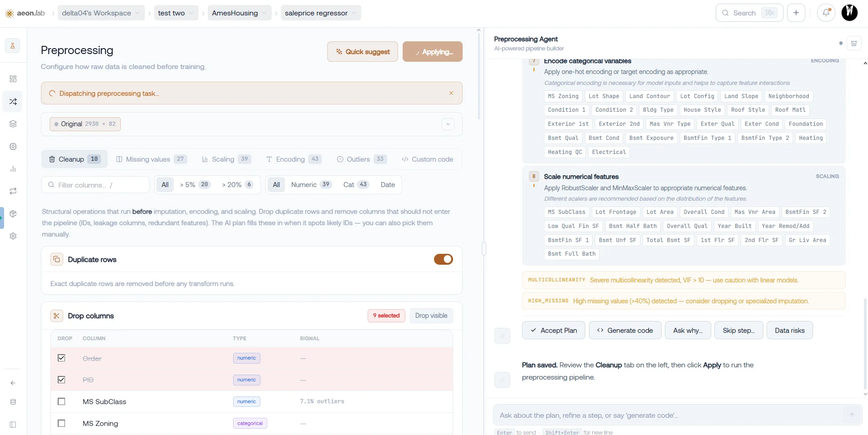Switch to the Encoding tab

pyautogui.click(x=294, y=159)
